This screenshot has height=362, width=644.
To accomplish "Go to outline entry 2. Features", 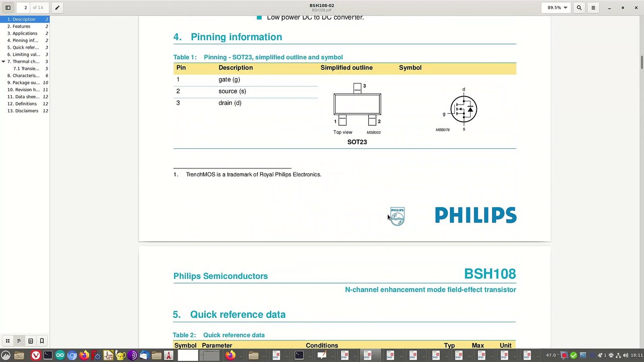I will [25, 26].
